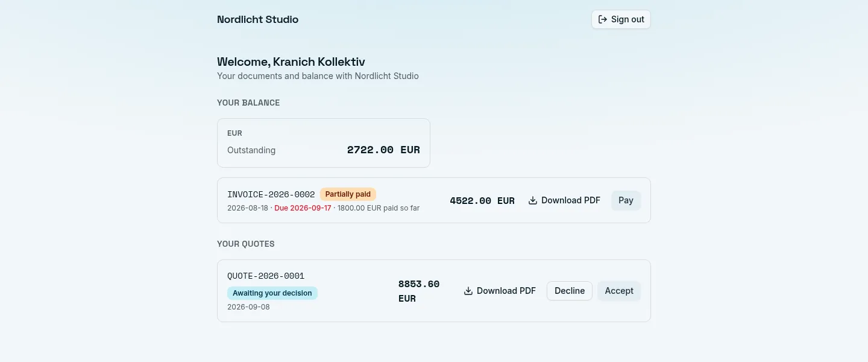Click the Due 2026-09-17 date
This screenshot has height=362, width=868.
pyautogui.click(x=303, y=208)
